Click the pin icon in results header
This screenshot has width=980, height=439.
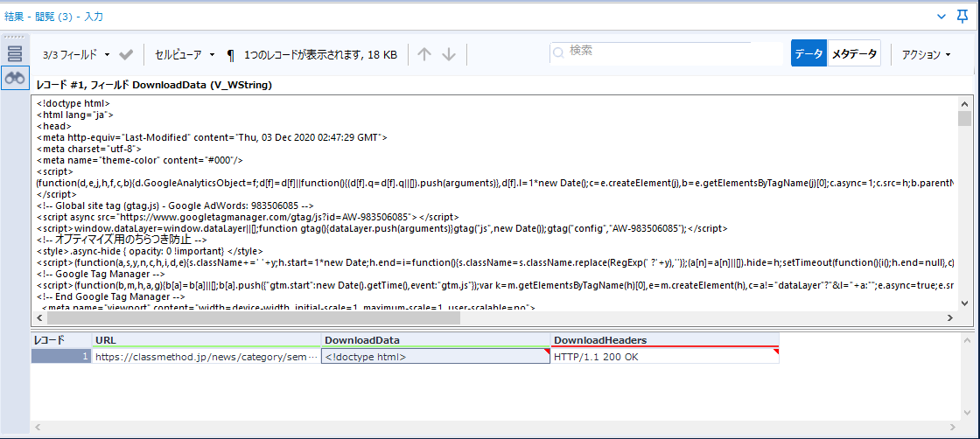(x=963, y=17)
